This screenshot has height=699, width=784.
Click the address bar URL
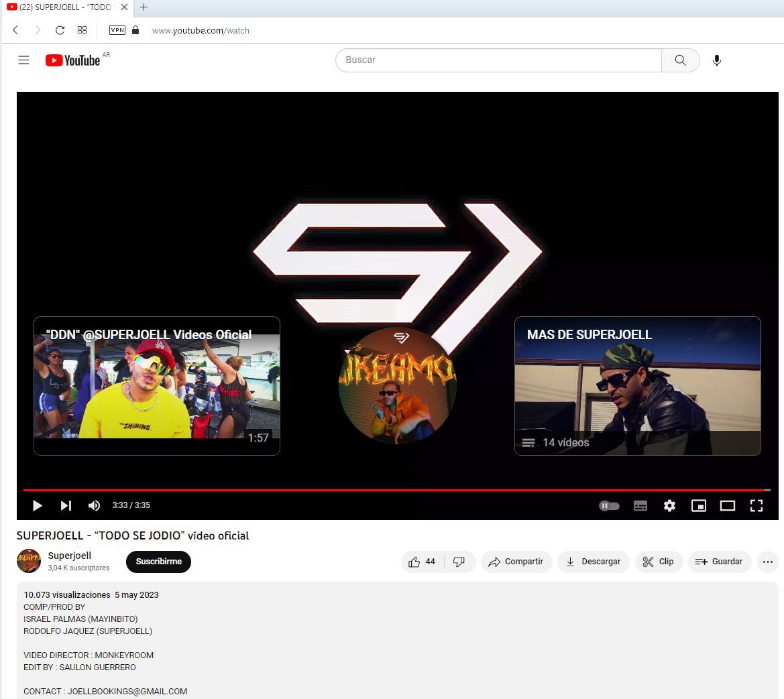201,30
